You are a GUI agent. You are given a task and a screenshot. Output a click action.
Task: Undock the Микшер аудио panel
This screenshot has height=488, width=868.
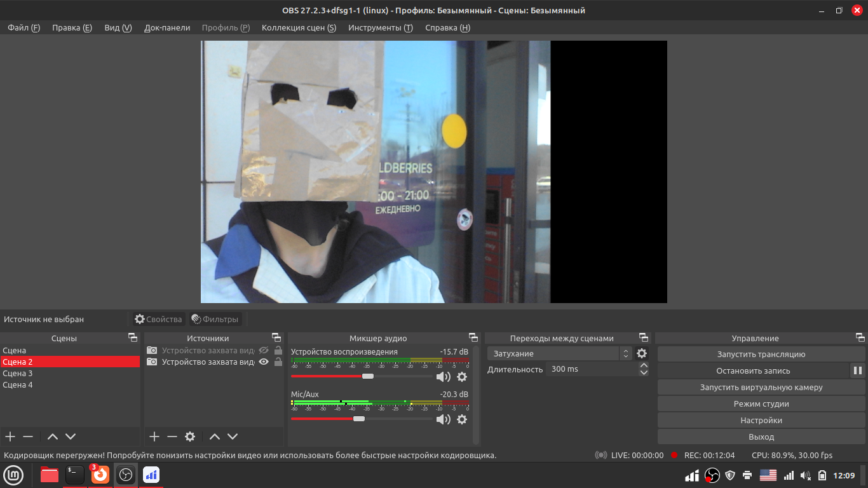473,337
